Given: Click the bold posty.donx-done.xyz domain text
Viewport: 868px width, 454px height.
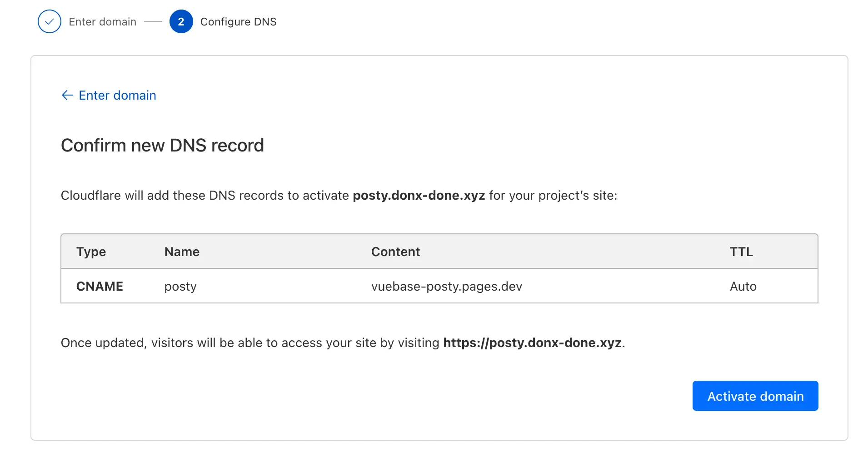Looking at the screenshot, I should pos(419,196).
